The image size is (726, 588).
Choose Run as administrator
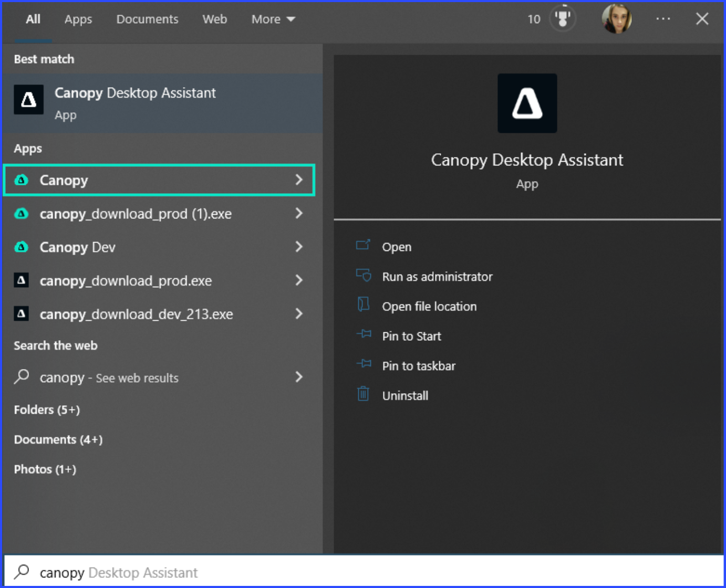pos(437,277)
